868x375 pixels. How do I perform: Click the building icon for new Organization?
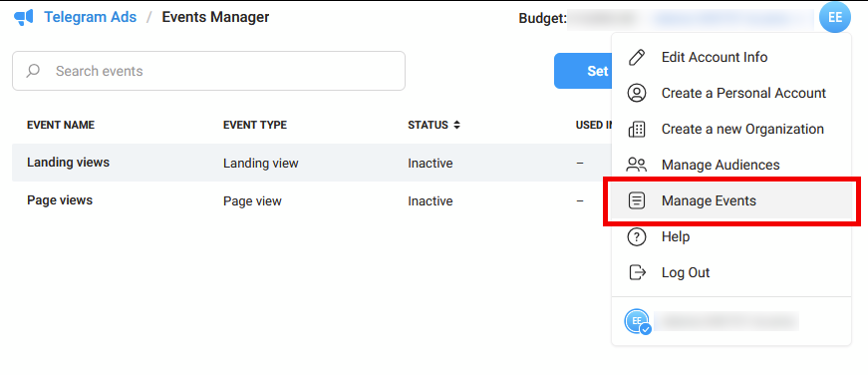click(637, 129)
